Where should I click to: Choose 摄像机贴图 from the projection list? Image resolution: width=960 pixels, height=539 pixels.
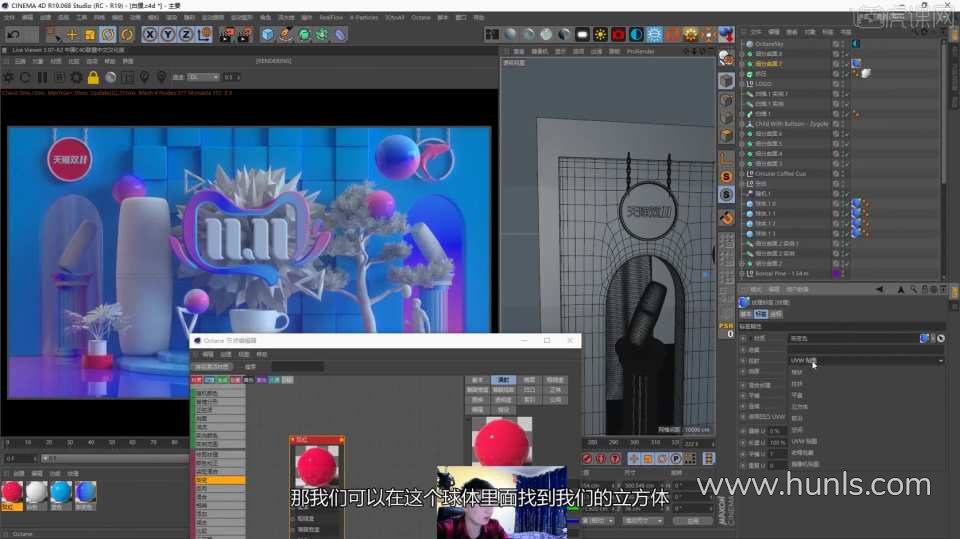pos(805,464)
